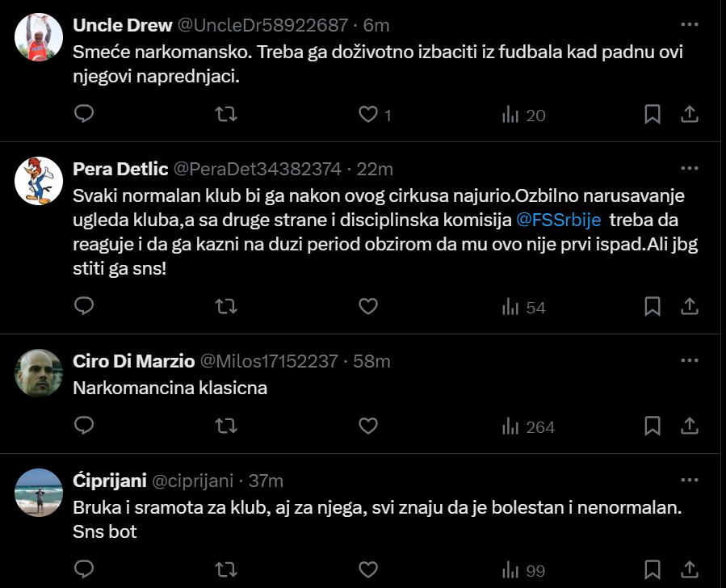The image size is (726, 588).
Task: Like Pera Detlic's tweet
Action: pos(368,306)
